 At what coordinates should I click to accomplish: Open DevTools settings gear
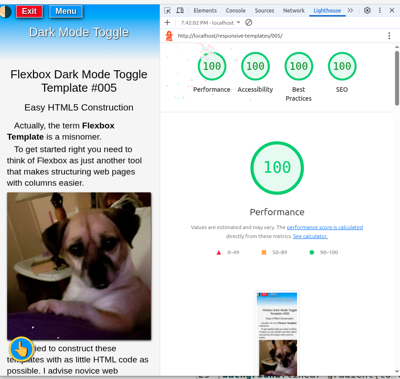click(367, 11)
